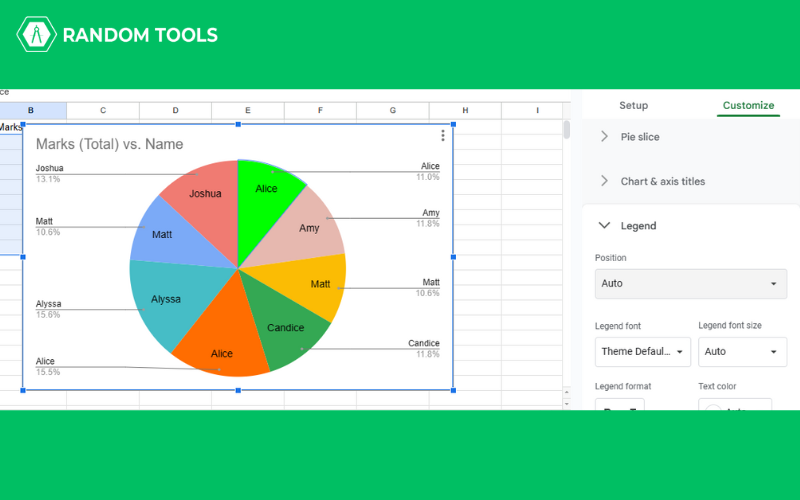800x500 pixels.
Task: Click the Alice 11.0% legend label
Action: pyautogui.click(x=428, y=171)
